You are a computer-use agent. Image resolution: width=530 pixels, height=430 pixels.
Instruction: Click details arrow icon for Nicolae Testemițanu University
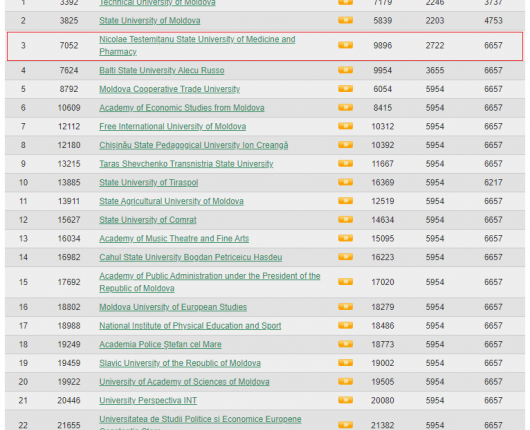point(345,45)
